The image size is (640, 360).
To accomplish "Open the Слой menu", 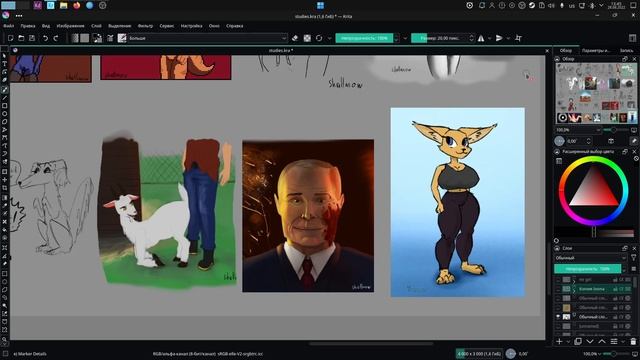I will click(x=96, y=26).
